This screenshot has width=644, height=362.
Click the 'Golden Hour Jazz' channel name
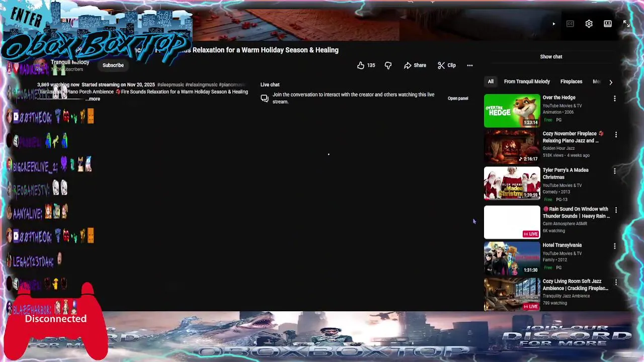tap(558, 148)
